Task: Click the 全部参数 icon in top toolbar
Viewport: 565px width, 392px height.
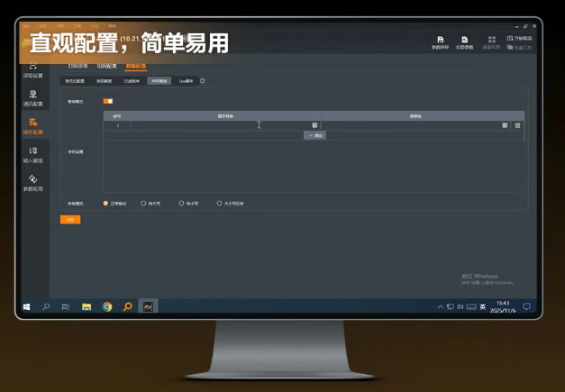Action: click(464, 41)
